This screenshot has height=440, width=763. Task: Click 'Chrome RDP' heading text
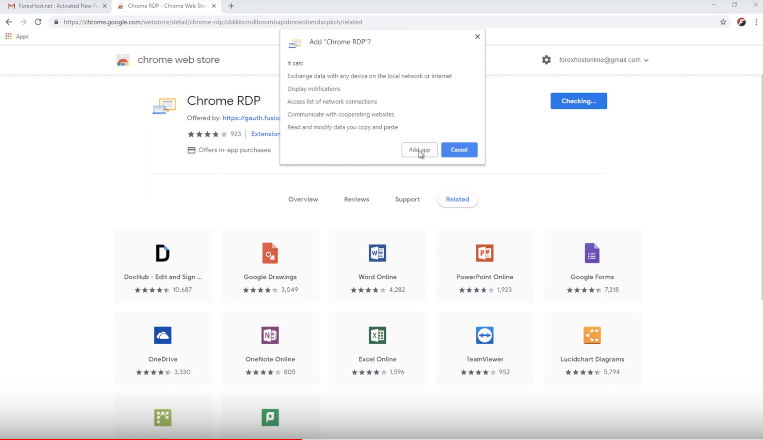coord(224,101)
